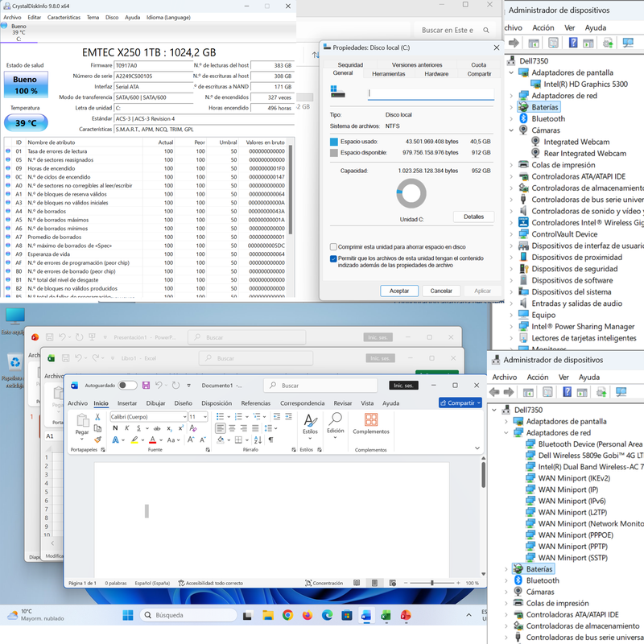Switch to Read Mode view in Word's status bar
644x644 pixels.
pos(357,583)
